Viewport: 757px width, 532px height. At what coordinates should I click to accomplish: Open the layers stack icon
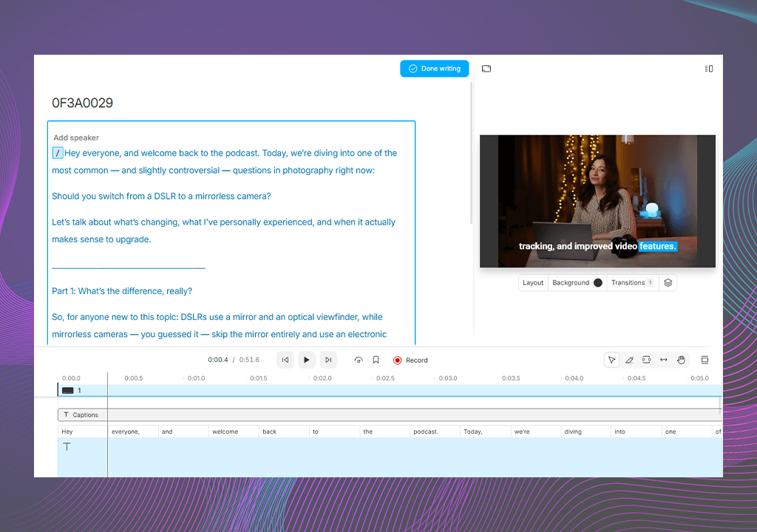tap(668, 282)
